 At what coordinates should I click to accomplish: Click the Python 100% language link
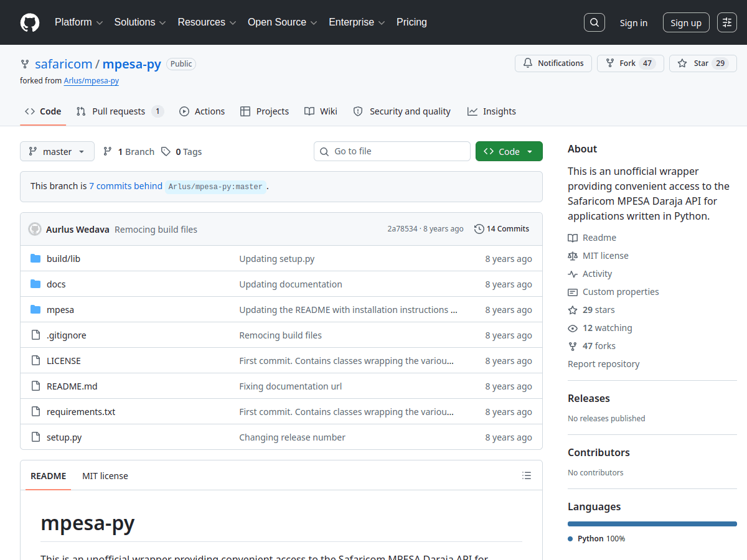tap(596, 539)
